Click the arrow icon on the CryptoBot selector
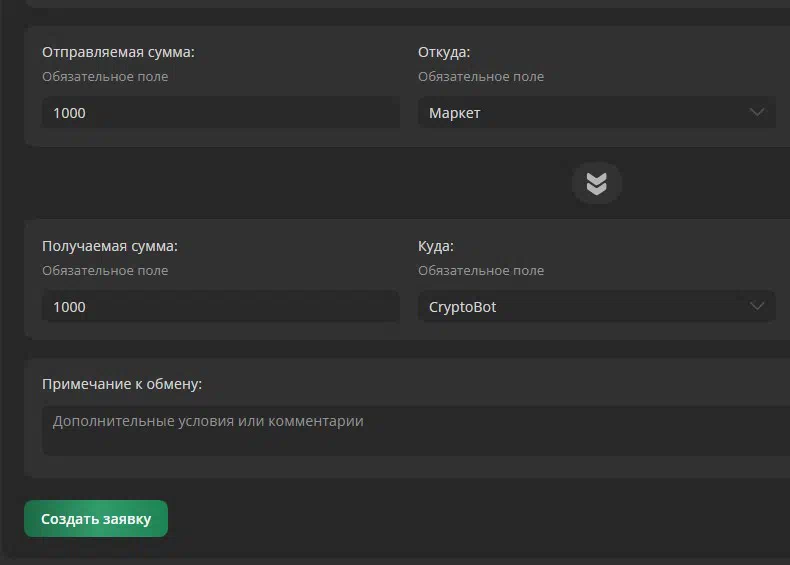This screenshot has height=565, width=790. (x=757, y=306)
